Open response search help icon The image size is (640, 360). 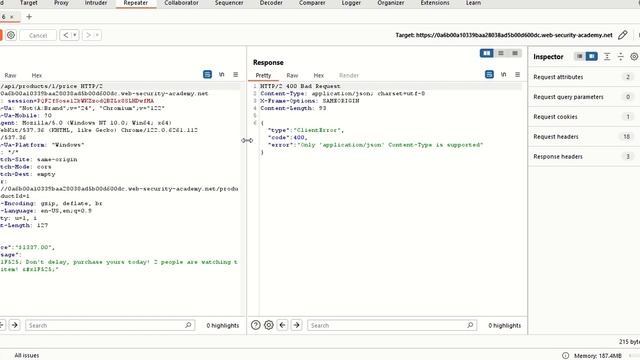pos(256,325)
